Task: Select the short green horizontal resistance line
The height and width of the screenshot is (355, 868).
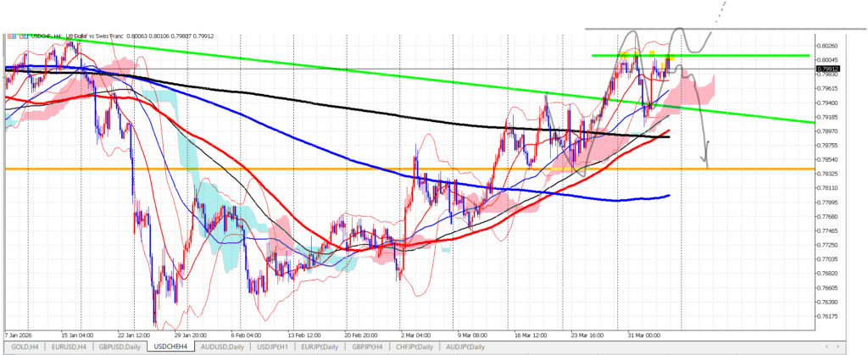Action: (x=763, y=56)
